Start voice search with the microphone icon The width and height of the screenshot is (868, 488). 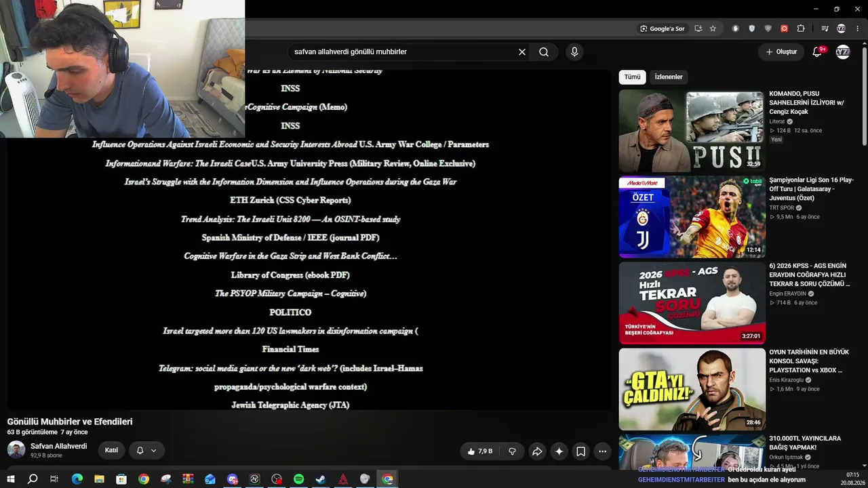point(574,52)
